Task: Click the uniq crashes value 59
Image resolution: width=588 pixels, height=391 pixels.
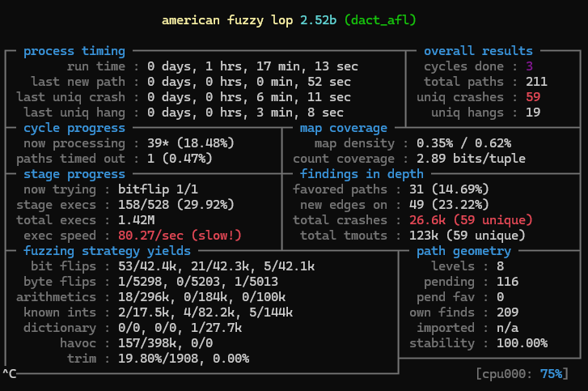Action: [533, 97]
